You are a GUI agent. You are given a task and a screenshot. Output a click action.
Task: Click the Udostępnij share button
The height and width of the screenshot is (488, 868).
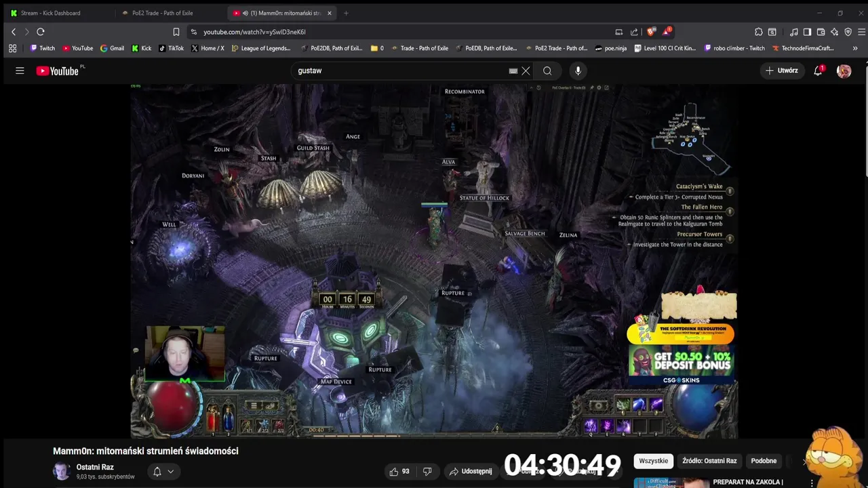(x=471, y=471)
